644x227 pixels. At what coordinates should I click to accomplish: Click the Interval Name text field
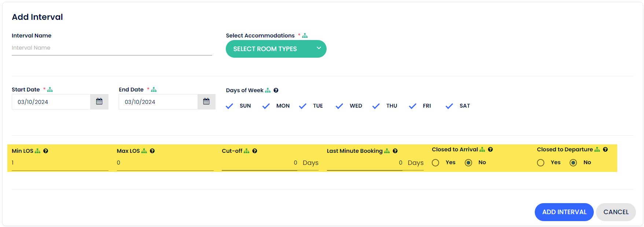[112, 48]
